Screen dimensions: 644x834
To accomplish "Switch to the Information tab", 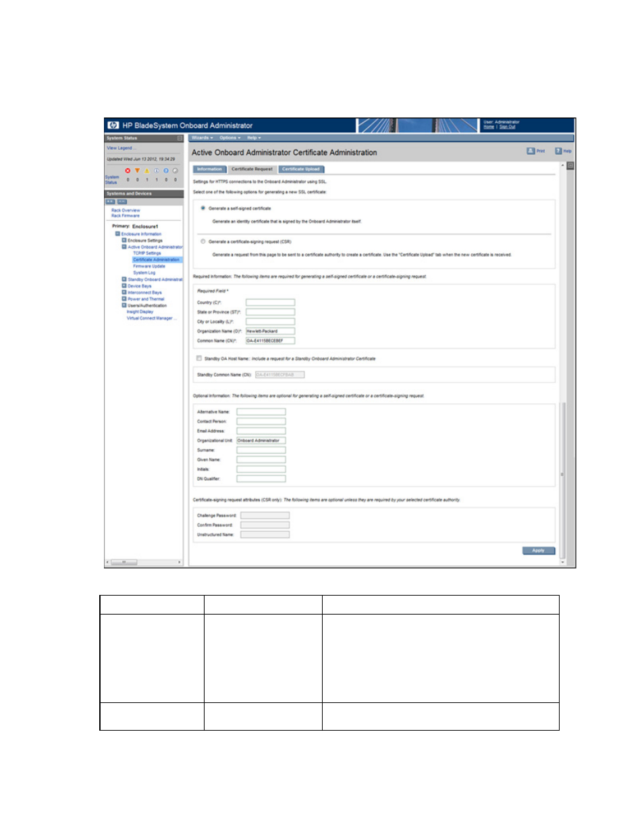I will (209, 170).
